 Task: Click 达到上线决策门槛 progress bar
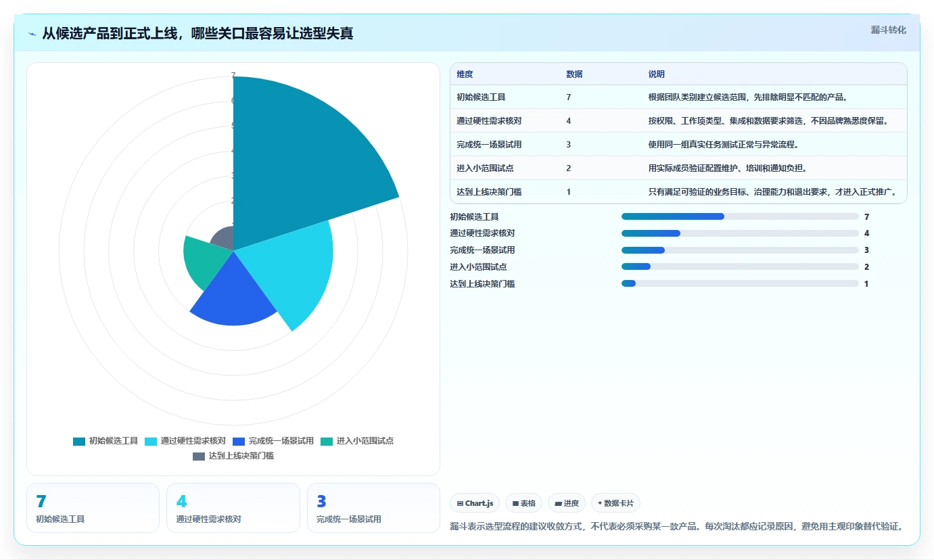pyautogui.click(x=740, y=283)
